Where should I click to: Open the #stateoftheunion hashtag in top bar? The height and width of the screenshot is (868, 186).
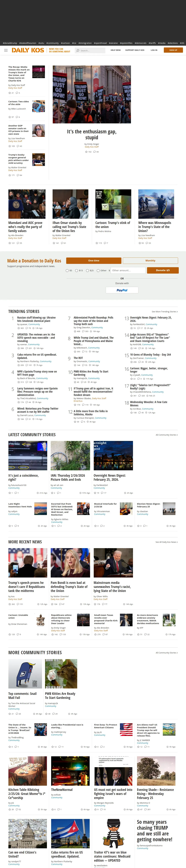(x=28, y=43)
